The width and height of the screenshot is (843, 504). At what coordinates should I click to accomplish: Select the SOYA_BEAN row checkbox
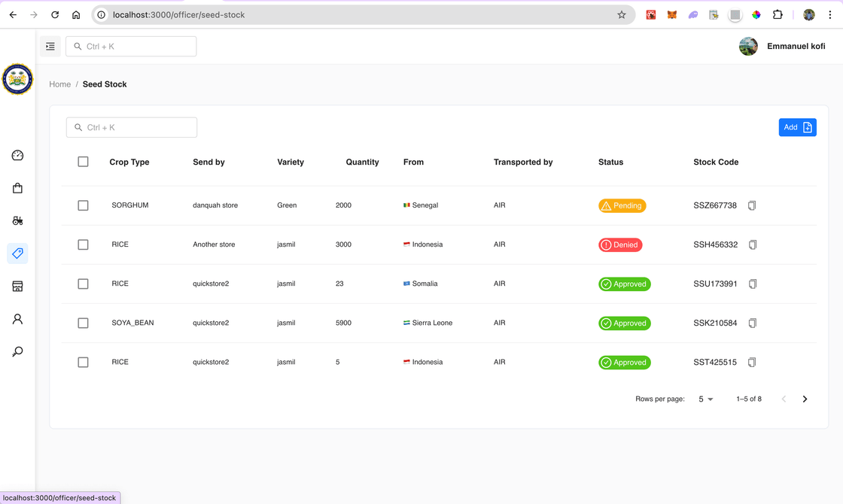(x=83, y=323)
